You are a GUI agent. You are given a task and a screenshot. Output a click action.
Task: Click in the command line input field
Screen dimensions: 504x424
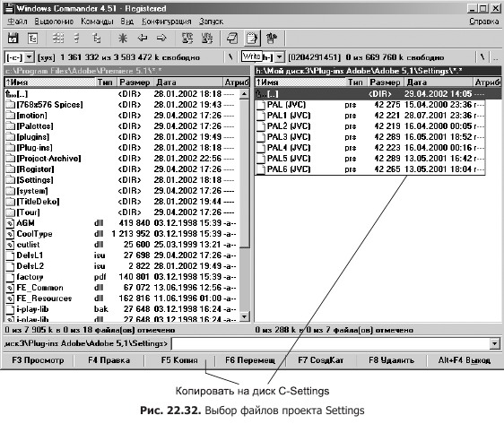331,344
